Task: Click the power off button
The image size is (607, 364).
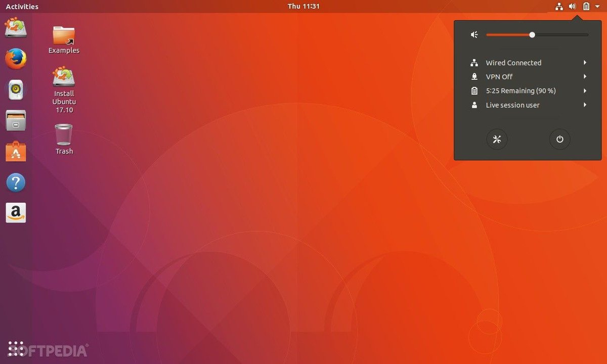Action: click(559, 140)
